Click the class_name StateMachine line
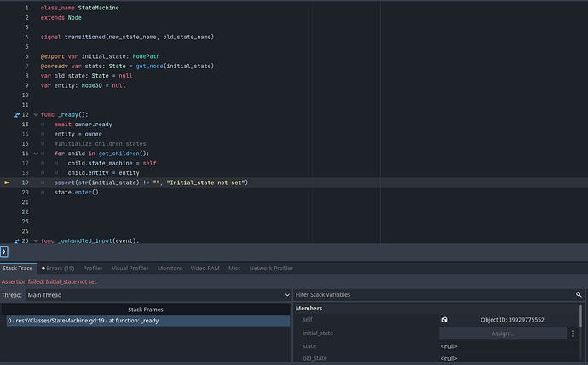 pos(80,8)
